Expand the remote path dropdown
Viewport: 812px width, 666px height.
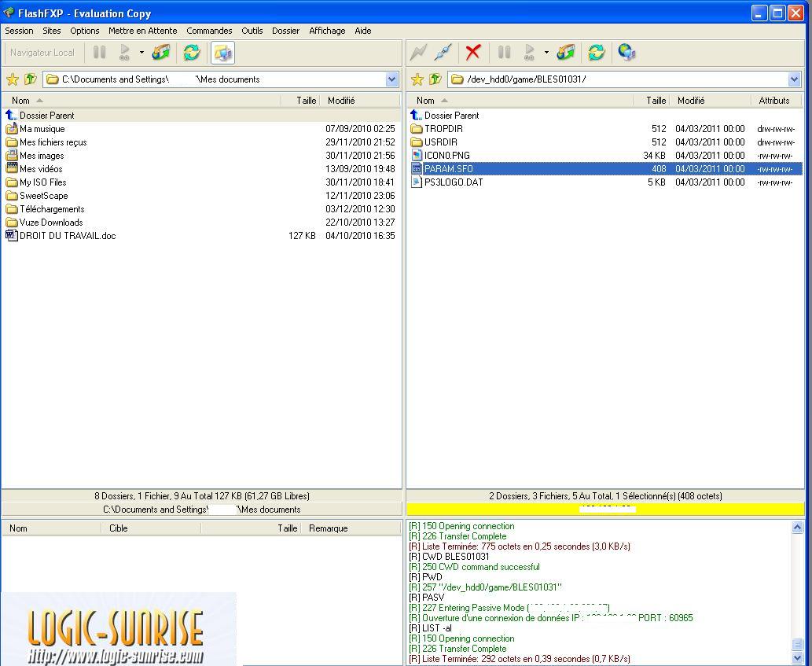pos(794,79)
